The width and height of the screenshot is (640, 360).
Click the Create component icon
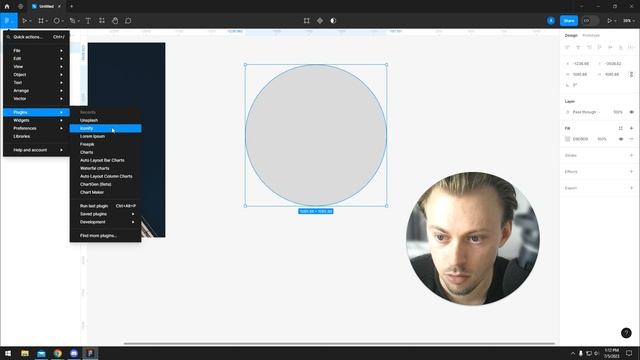(x=320, y=20)
